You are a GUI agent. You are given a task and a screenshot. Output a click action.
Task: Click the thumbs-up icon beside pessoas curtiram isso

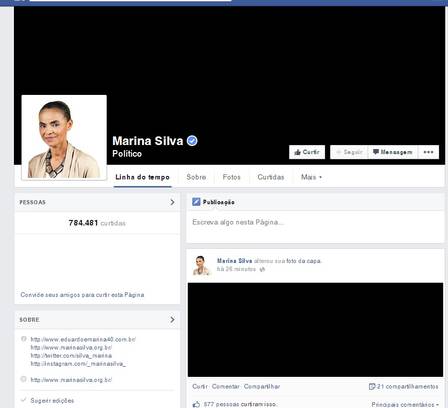coord(196,404)
